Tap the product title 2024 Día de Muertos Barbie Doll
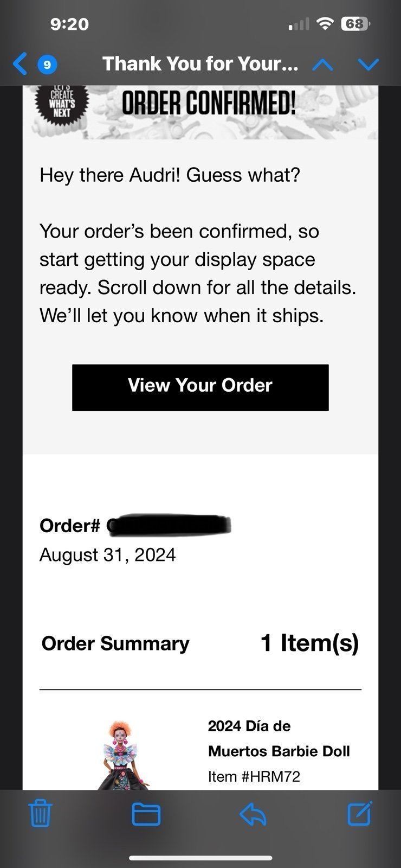The width and height of the screenshot is (401, 868). (x=279, y=738)
